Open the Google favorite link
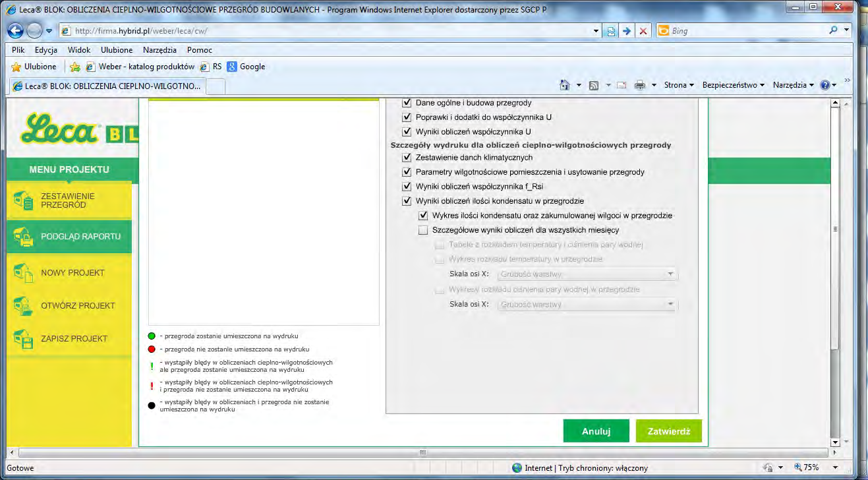The image size is (868, 480). pyautogui.click(x=246, y=67)
